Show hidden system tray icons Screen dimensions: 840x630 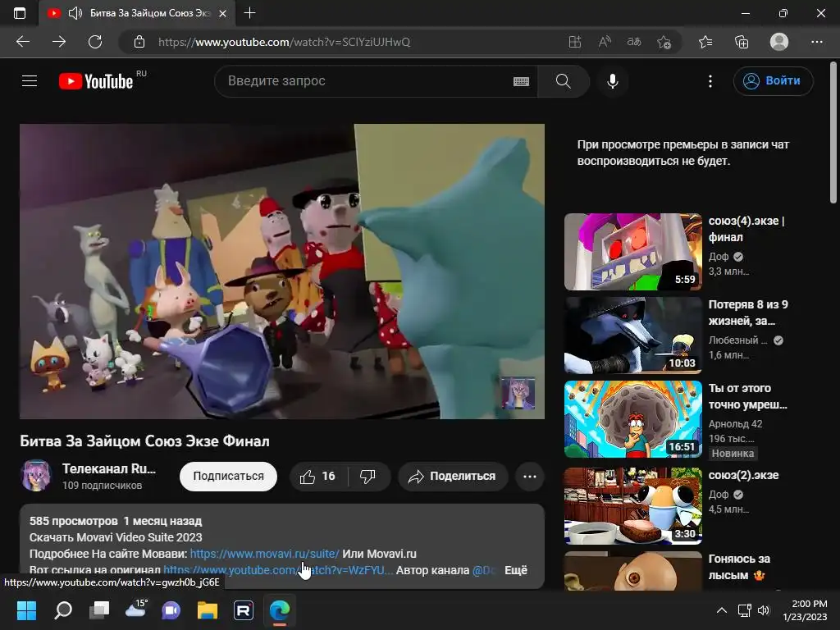click(722, 610)
